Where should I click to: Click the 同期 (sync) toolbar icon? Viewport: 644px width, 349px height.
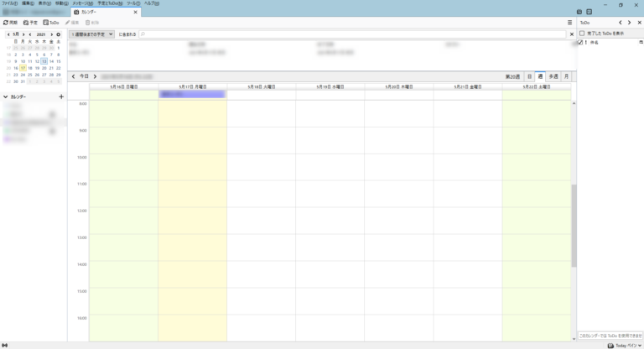11,23
